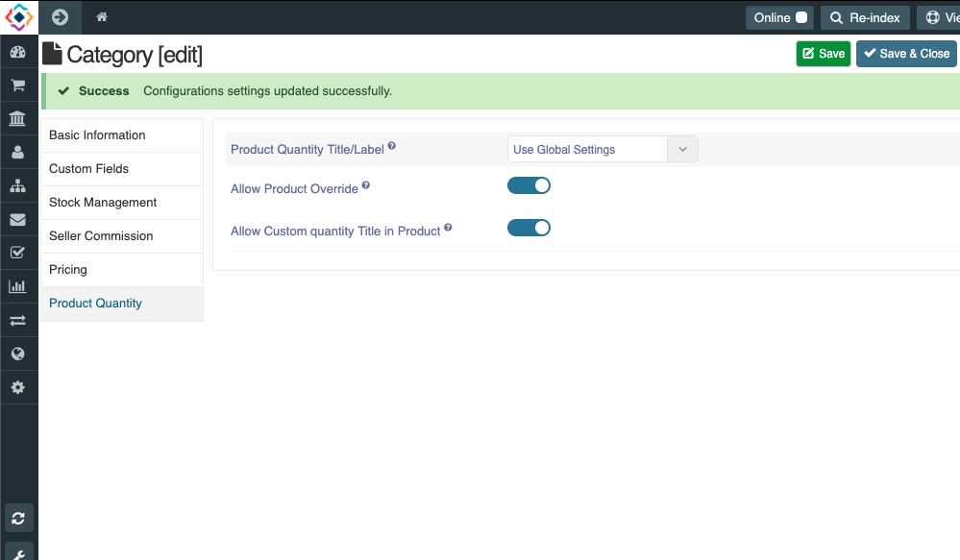960x560 pixels.
Task: Toggle the Online status switch
Action: pos(801,17)
